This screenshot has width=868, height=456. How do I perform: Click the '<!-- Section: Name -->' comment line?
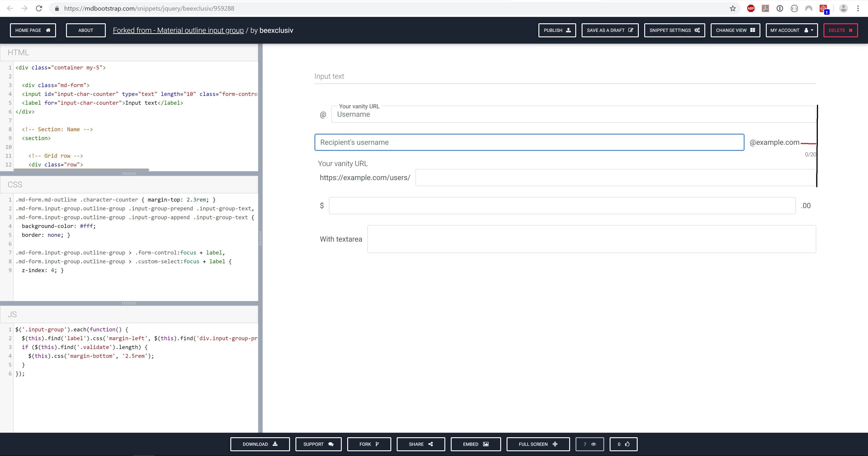click(57, 130)
